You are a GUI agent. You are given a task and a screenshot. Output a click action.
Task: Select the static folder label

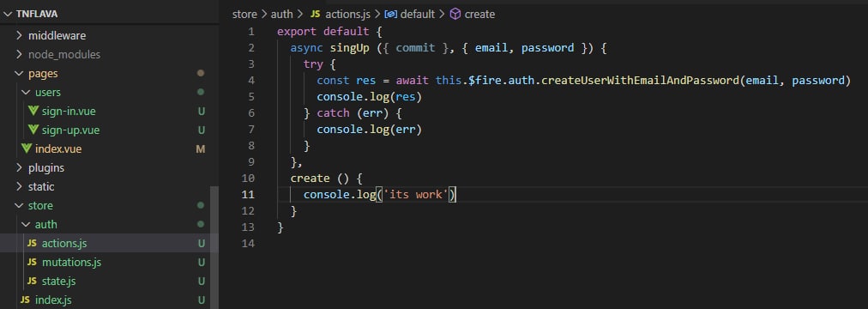(x=41, y=186)
